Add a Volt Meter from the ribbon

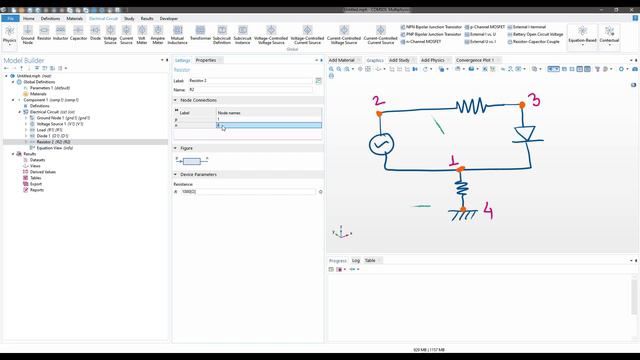click(x=142, y=34)
